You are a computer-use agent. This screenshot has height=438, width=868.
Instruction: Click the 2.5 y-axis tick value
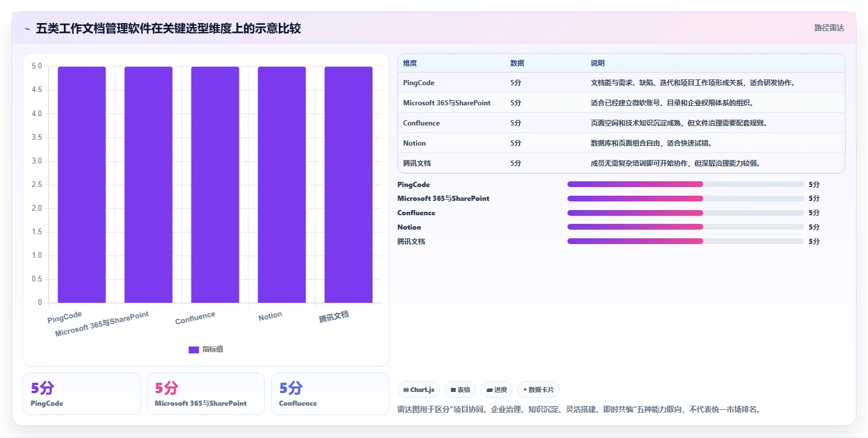37,185
